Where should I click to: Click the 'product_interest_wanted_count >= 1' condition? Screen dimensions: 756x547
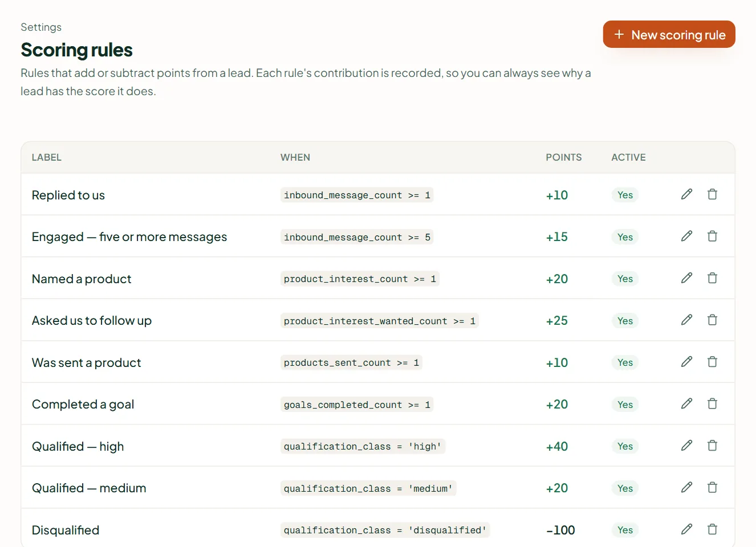tap(380, 321)
